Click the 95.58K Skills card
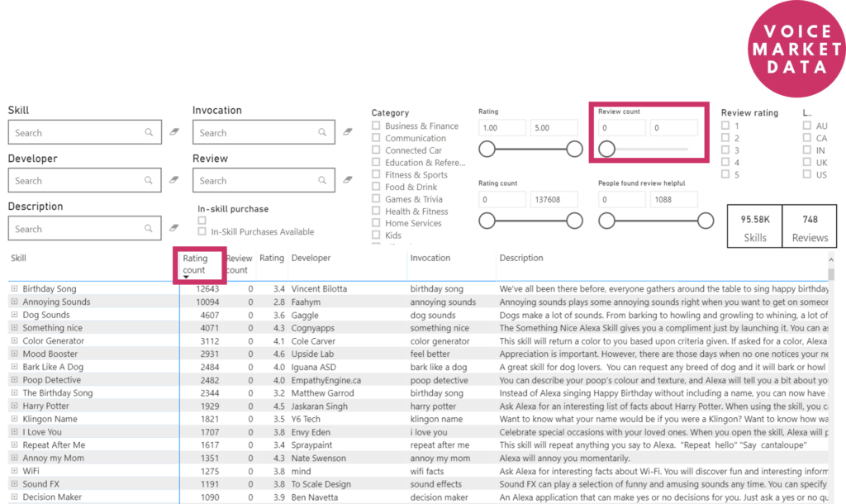The height and width of the screenshot is (504, 846). (x=755, y=226)
